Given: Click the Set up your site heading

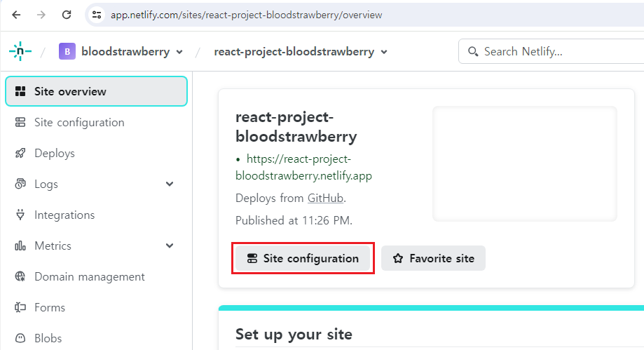Looking at the screenshot, I should [294, 334].
